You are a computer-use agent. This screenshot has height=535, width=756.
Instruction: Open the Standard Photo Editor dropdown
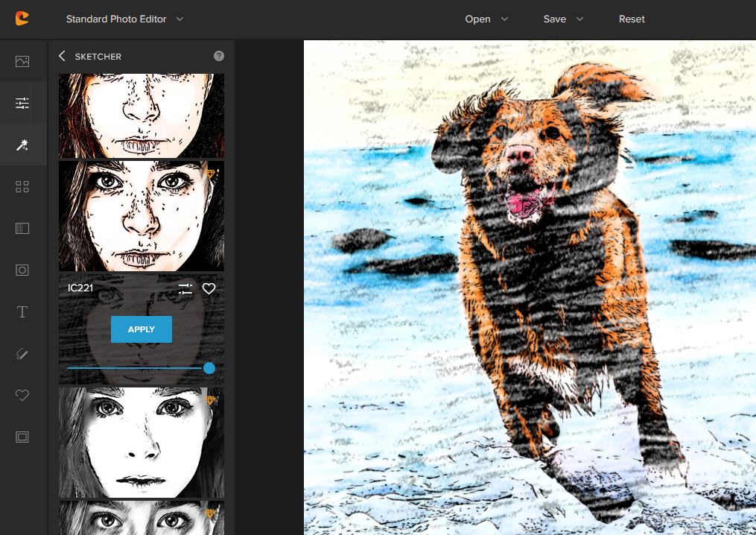pos(124,19)
